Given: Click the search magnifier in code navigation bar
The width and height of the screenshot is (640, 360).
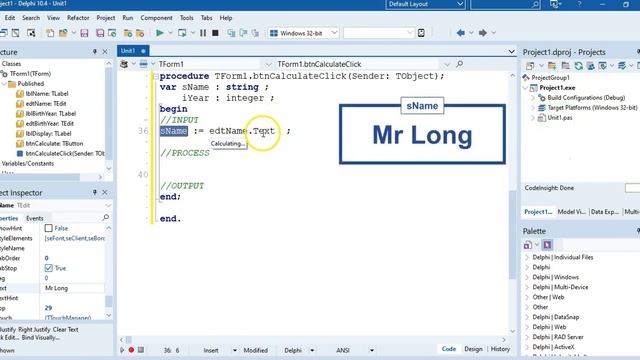Looking at the screenshot, I should coord(460,64).
